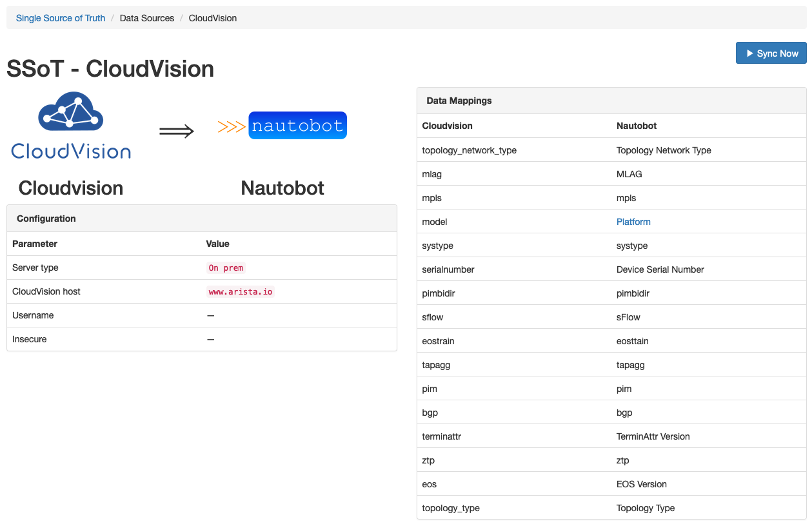Click the arrow between the two logos
The width and height of the screenshot is (812, 526).
[x=177, y=131]
